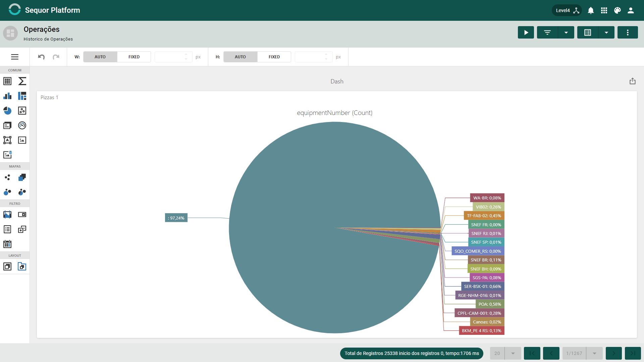Viewport: 644px width, 362px height.
Task: Select the TF-FAB-02: 0,45% label
Action: coord(484,216)
